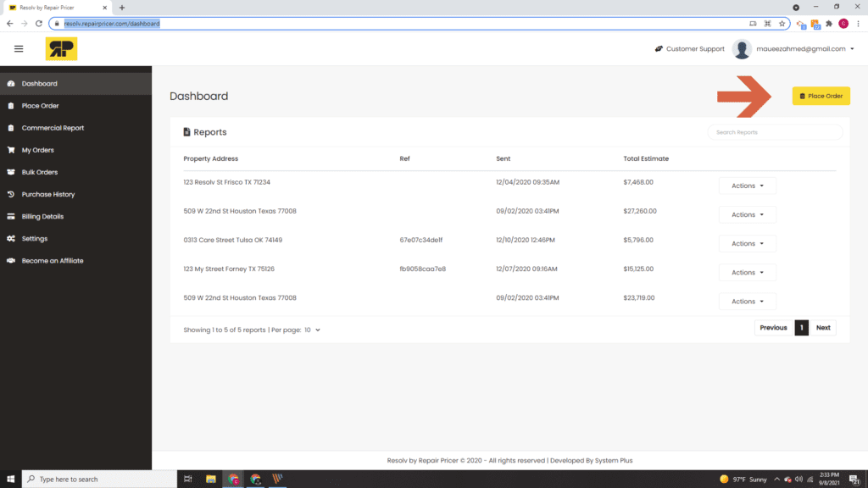The image size is (868, 488).
Task: Select the Dashboard icon in the sidebar
Action: pos(11,83)
